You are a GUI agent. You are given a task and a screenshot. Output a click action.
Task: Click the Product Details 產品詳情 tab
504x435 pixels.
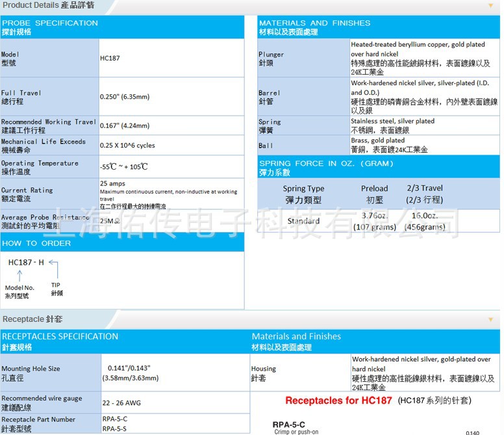coord(49,5)
